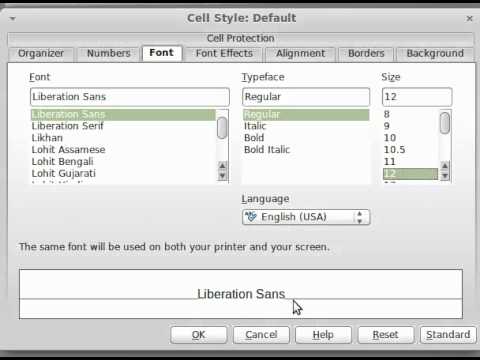
Task: Choose Lohit Assamese font
Action: pyautogui.click(x=123, y=150)
